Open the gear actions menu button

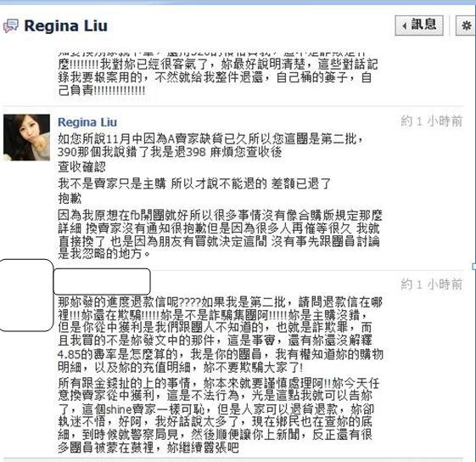tap(466, 25)
